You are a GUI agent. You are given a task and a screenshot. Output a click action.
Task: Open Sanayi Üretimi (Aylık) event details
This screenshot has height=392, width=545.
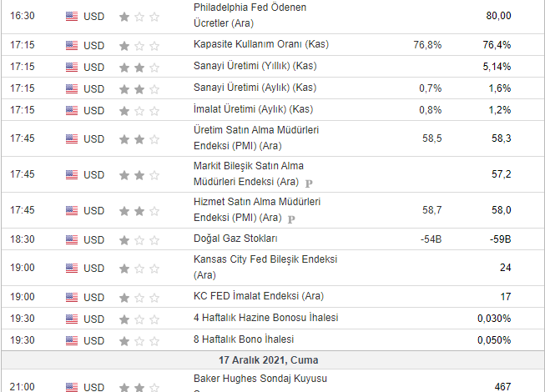(x=255, y=88)
